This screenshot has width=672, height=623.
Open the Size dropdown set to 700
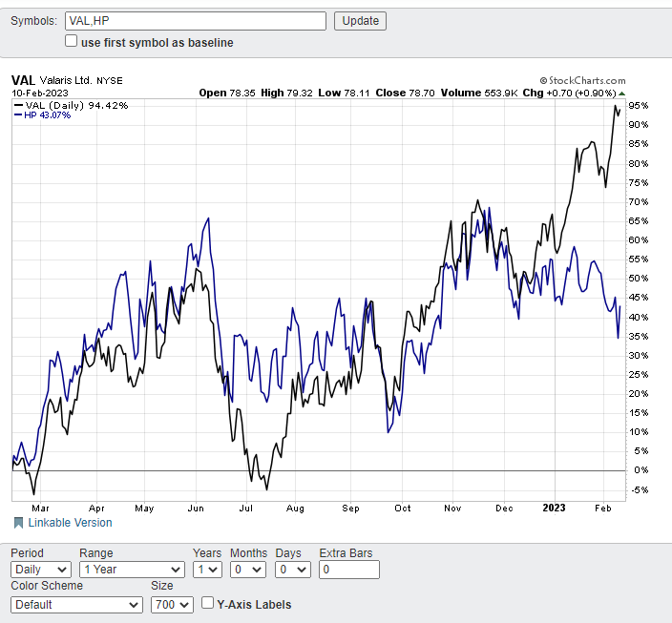click(172, 605)
